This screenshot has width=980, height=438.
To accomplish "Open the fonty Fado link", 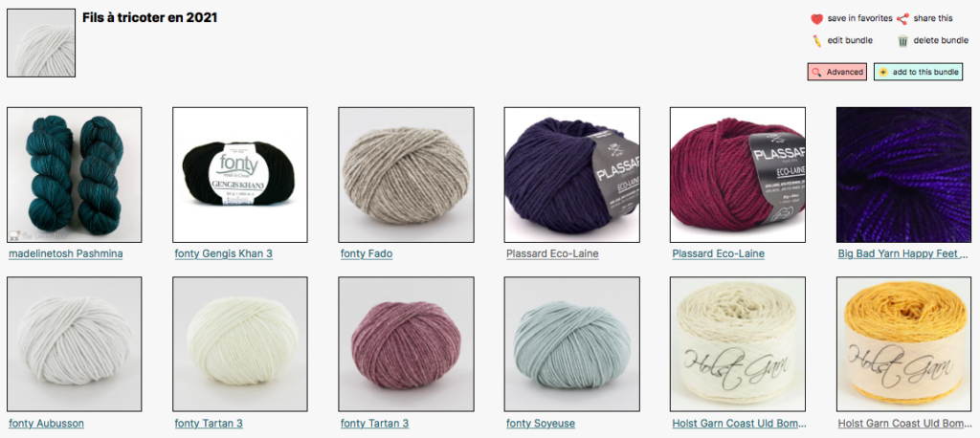I will [x=367, y=253].
